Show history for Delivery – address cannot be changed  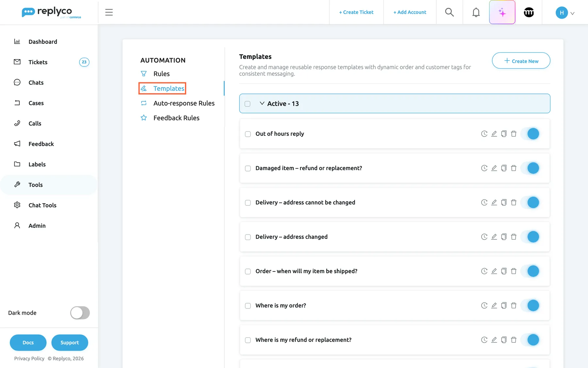(x=484, y=202)
